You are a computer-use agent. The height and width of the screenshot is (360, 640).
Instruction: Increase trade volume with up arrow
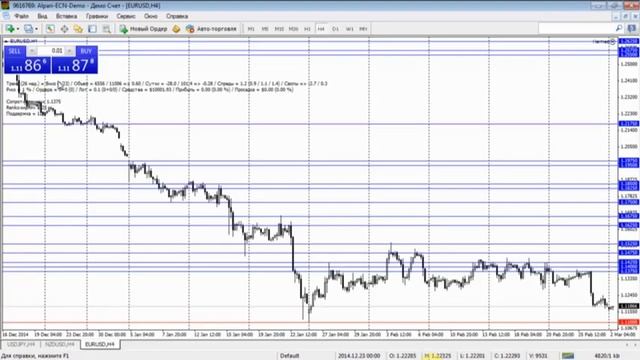[x=69, y=51]
